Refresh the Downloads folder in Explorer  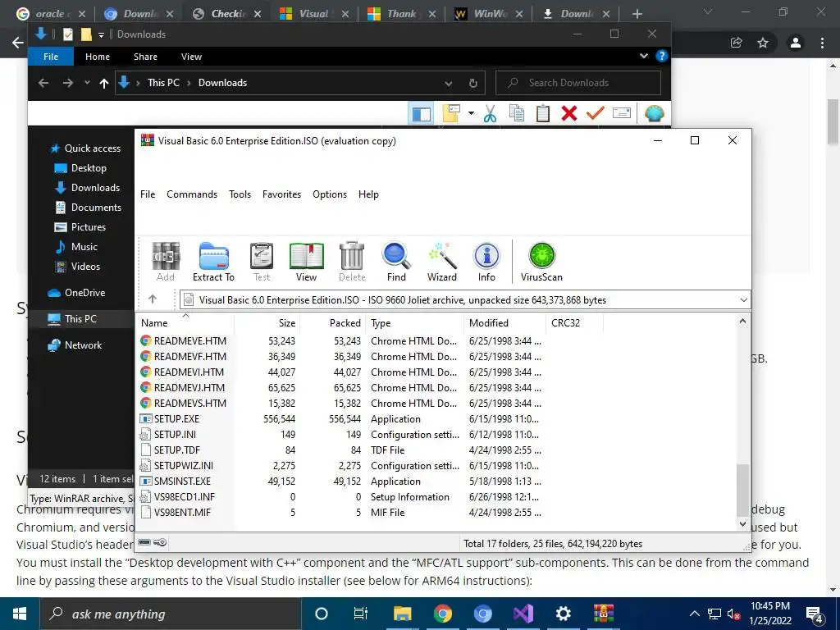(473, 83)
